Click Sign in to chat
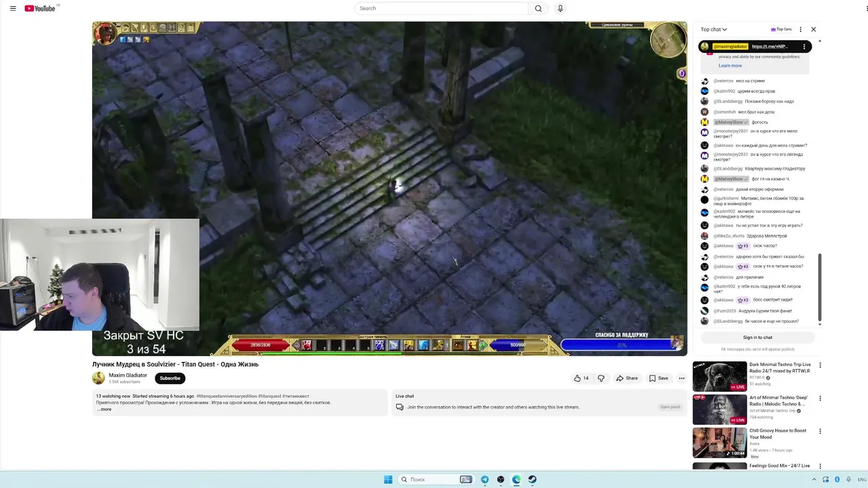The image size is (868, 488). [x=757, y=338]
